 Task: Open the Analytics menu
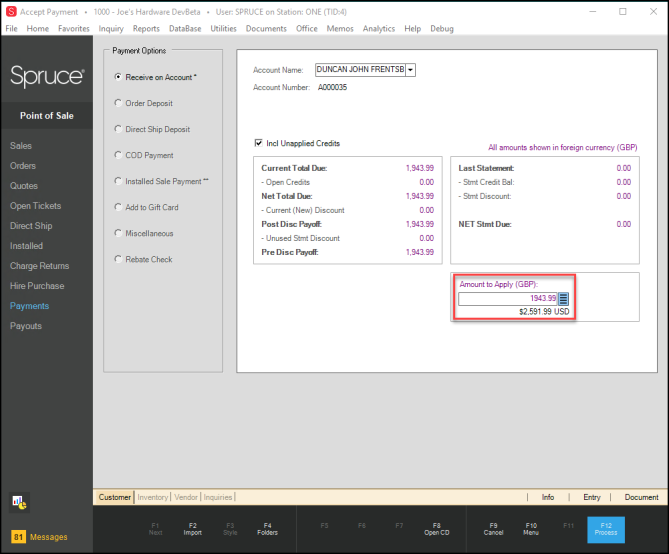[379, 29]
